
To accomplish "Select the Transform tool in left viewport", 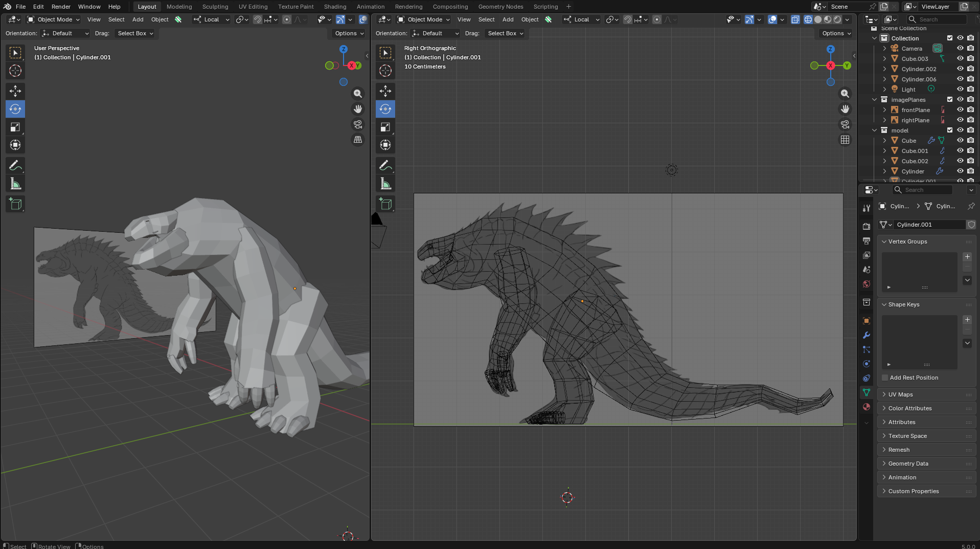I will coord(15,145).
